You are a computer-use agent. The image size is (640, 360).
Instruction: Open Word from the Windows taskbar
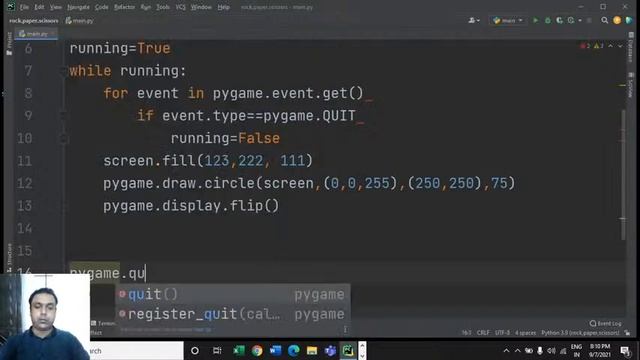[276, 350]
